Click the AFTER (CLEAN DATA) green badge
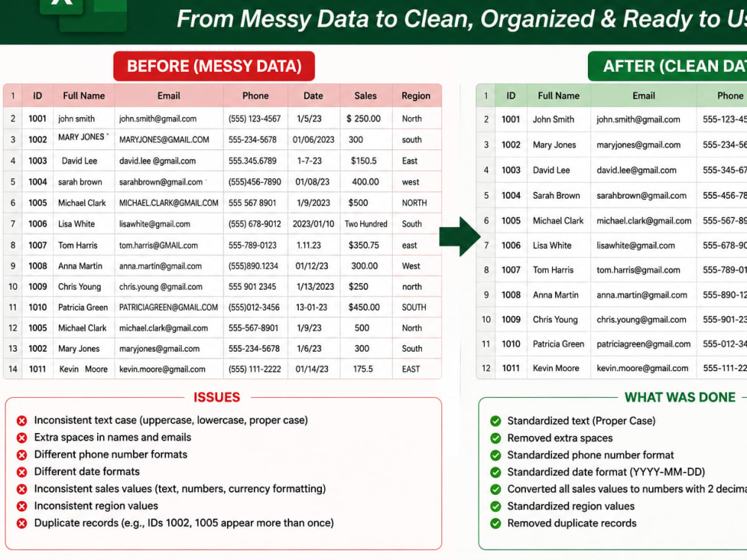The width and height of the screenshot is (747, 560). (667, 66)
